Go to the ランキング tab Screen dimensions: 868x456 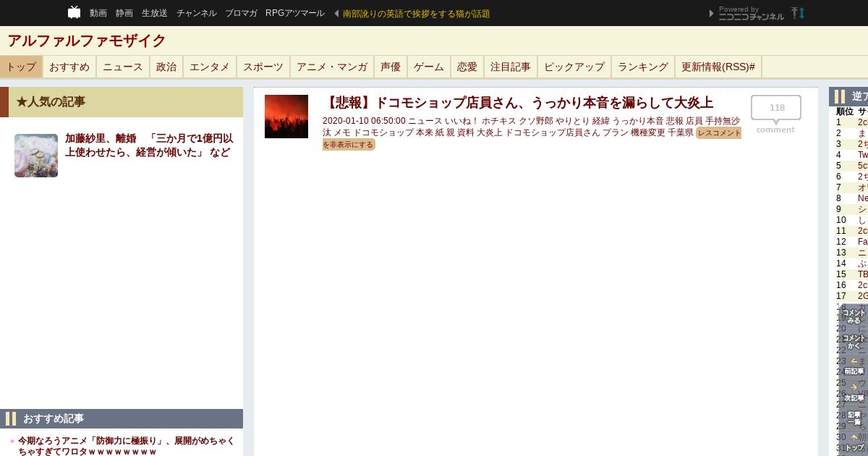[x=643, y=67]
